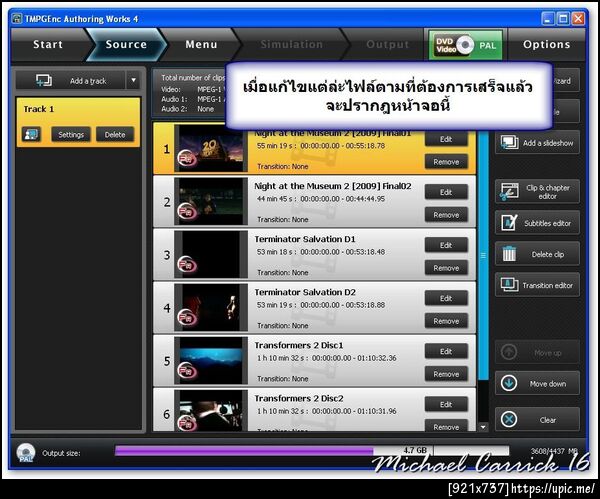The width and height of the screenshot is (600, 499).
Task: Click clip number 5 row index
Action: pos(166,361)
